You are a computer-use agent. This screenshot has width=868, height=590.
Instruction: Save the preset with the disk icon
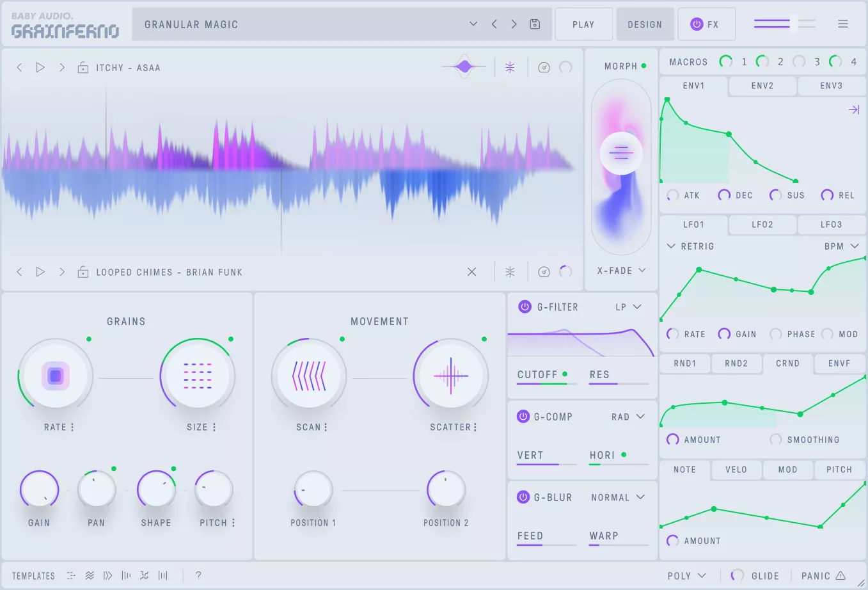pos(534,24)
